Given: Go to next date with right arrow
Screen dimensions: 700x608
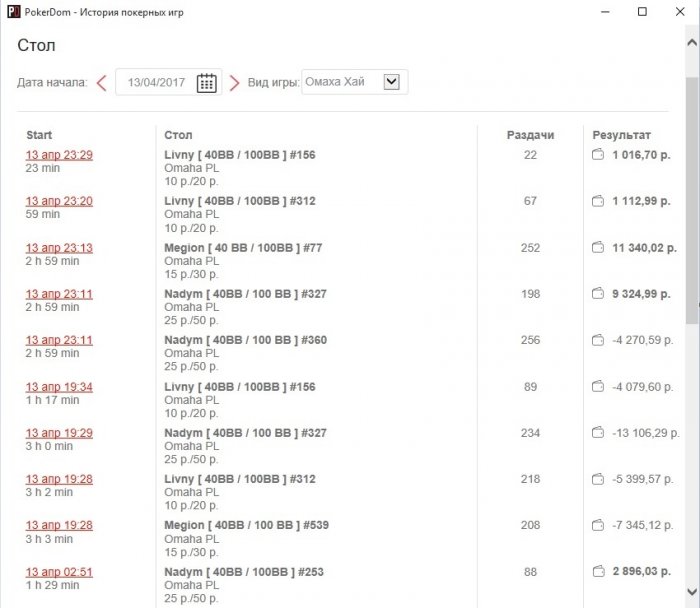Looking at the screenshot, I should (234, 83).
